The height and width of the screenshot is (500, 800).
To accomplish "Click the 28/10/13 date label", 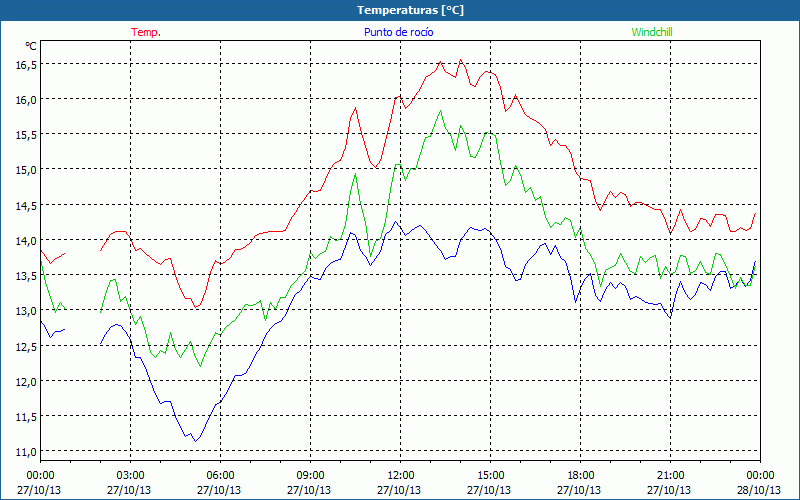I will pos(759,490).
